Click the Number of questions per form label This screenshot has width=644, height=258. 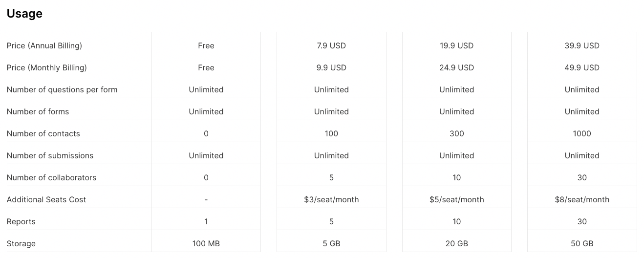62,89
